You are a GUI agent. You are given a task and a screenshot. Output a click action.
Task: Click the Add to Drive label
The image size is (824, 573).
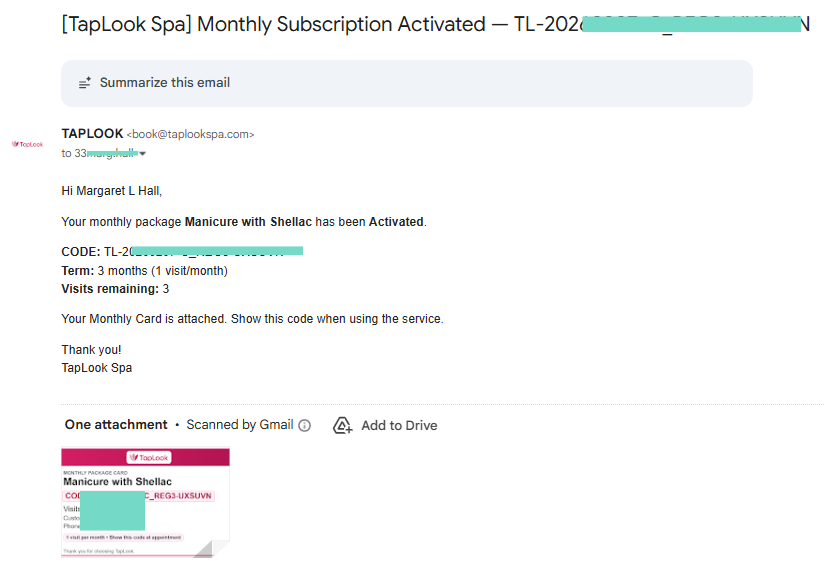click(399, 425)
